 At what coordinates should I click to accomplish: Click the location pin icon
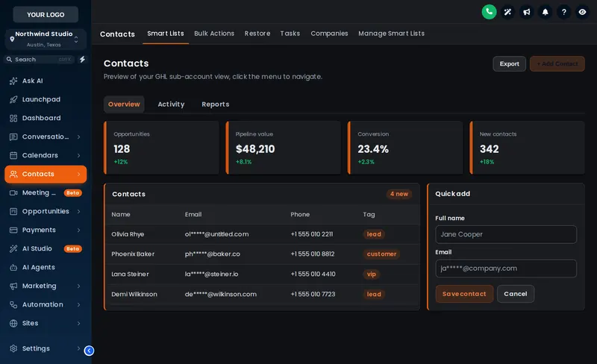(12, 39)
